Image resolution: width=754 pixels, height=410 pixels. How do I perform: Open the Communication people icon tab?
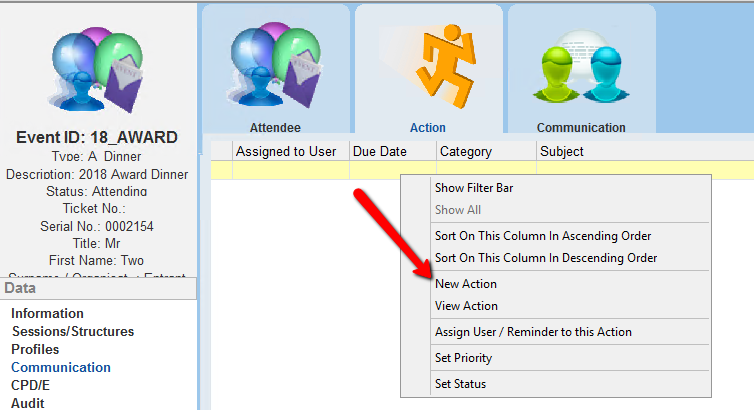[x=581, y=67]
